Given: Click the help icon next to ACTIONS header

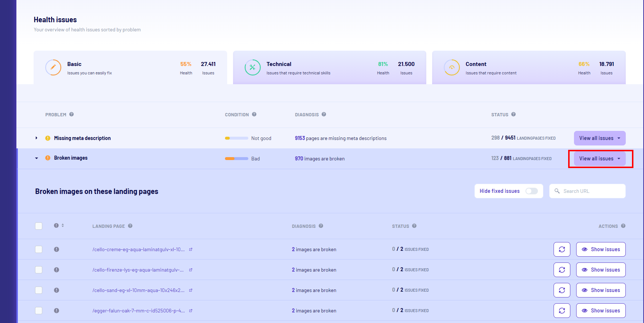Looking at the screenshot, I should 623,226.
